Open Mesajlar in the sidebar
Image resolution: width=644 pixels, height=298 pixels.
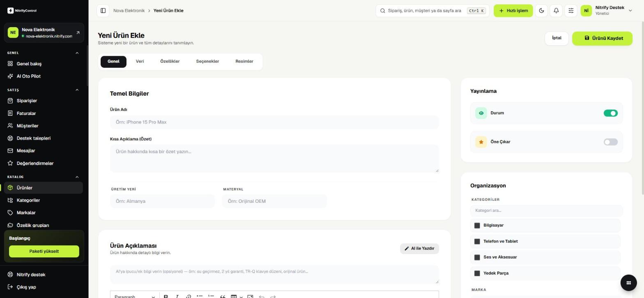(44, 151)
